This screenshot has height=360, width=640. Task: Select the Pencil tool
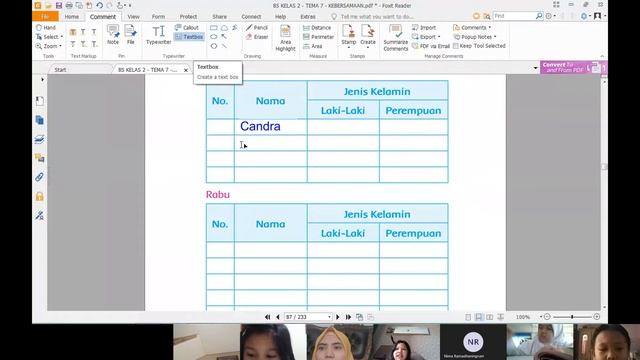pos(257,27)
